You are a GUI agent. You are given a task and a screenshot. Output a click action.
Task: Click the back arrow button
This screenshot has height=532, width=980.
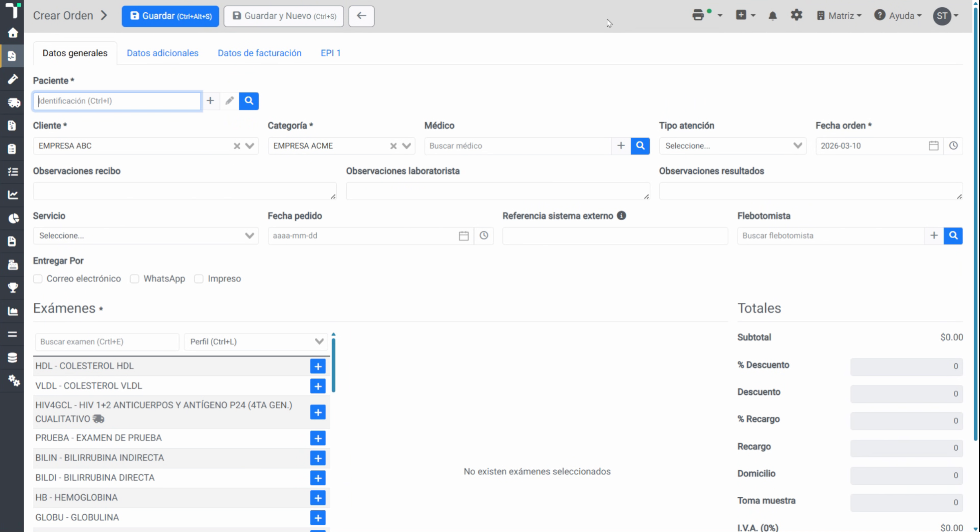click(x=361, y=16)
